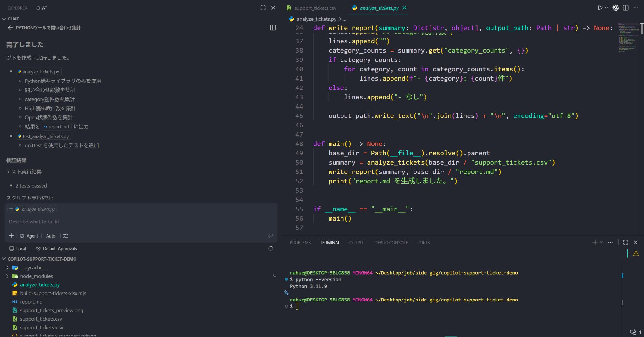644x337 pixels.
Task: Open report.md chip in chat response
Action: pyautogui.click(x=56, y=126)
